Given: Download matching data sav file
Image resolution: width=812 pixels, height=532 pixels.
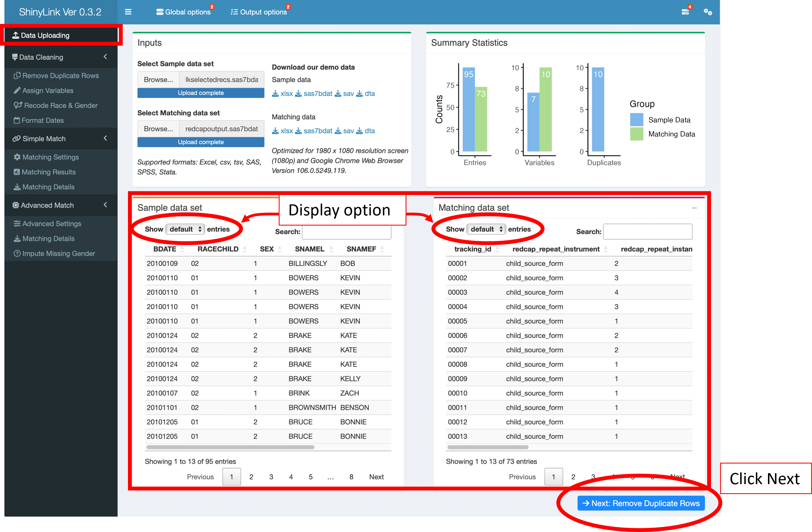Looking at the screenshot, I should click(x=344, y=131).
